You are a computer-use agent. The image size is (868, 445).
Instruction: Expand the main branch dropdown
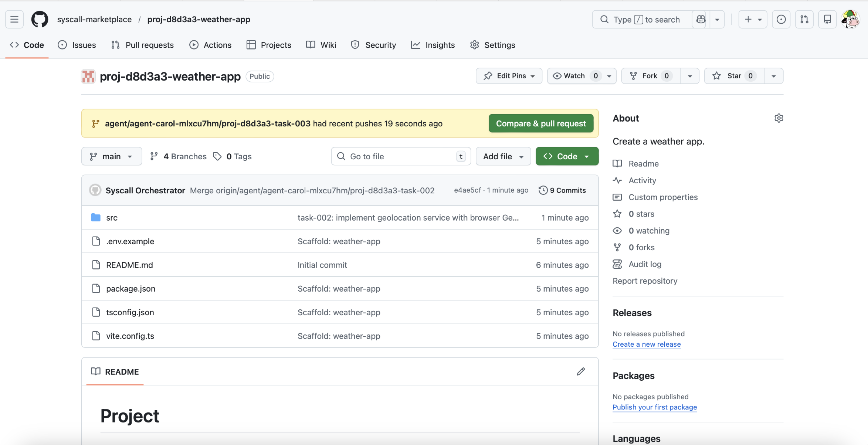[111, 156]
